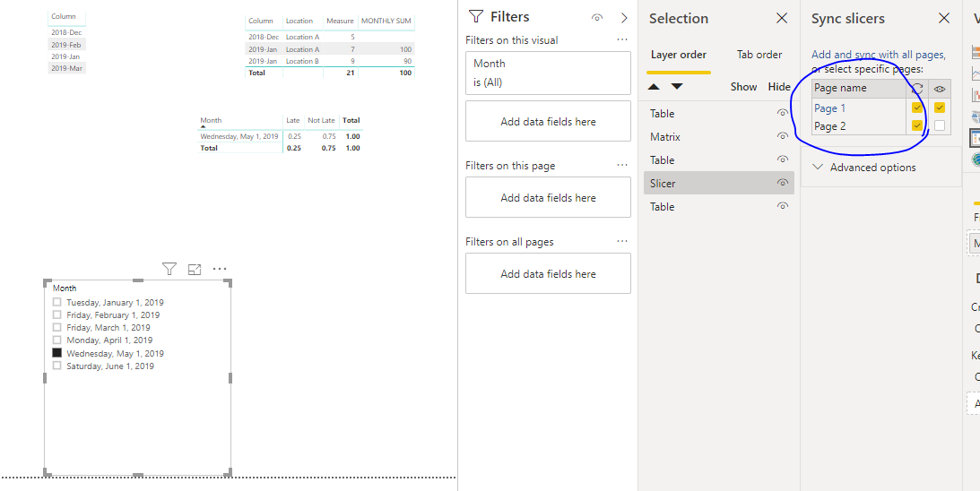Sort by the Location column header
Viewport: 980px width, 491px height.
[299, 22]
